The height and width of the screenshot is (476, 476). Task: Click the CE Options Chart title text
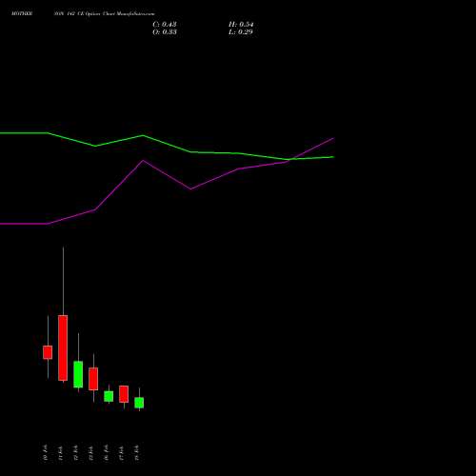click(104, 13)
